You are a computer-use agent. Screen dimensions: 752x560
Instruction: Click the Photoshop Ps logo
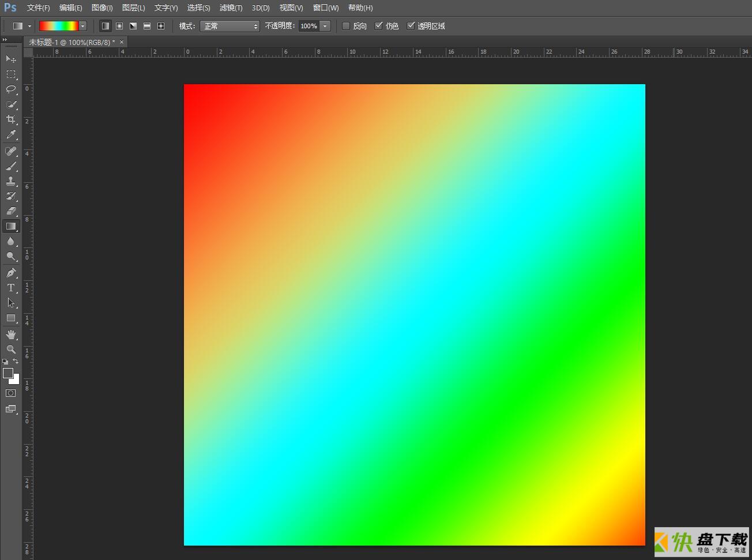click(x=10, y=7)
